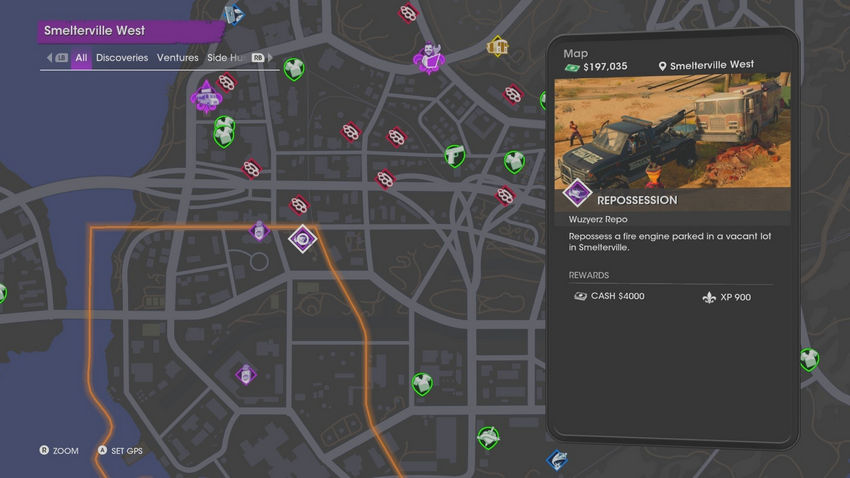Click the brass knuckles marker beside food truck venture
Screen dimensions: 850x478
(x=227, y=83)
